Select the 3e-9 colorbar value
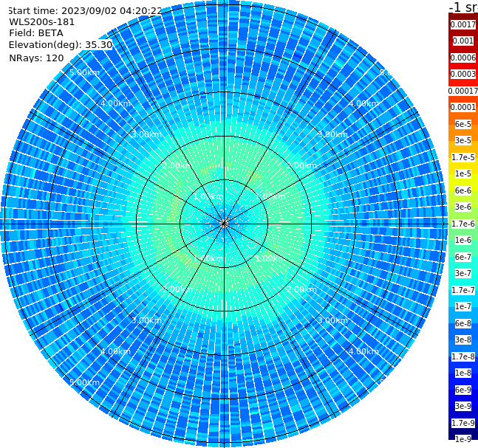 pos(463,406)
